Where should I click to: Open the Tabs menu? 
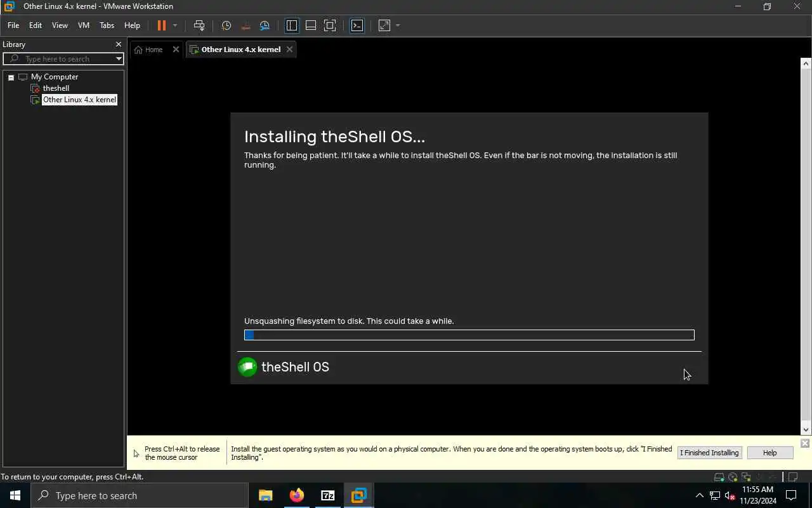pos(107,25)
